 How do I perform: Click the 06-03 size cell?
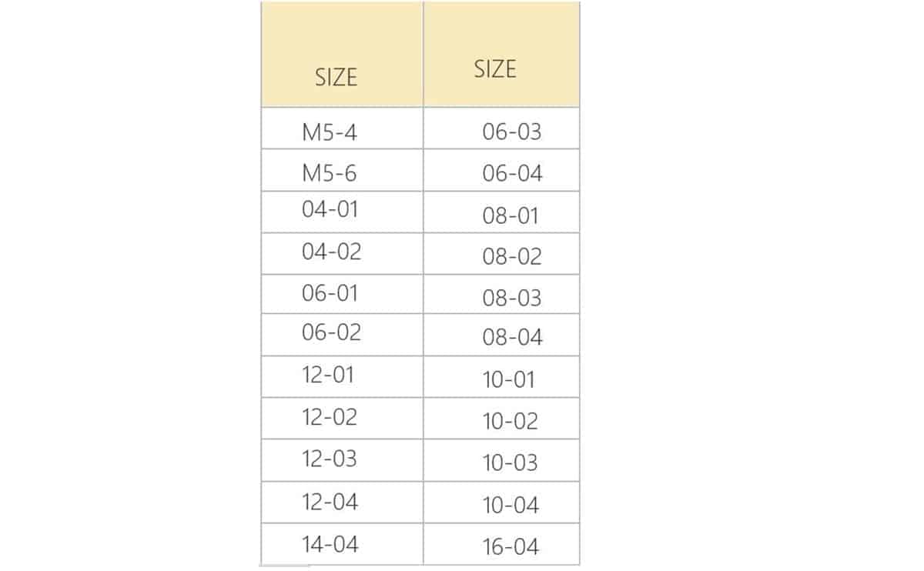click(512, 132)
